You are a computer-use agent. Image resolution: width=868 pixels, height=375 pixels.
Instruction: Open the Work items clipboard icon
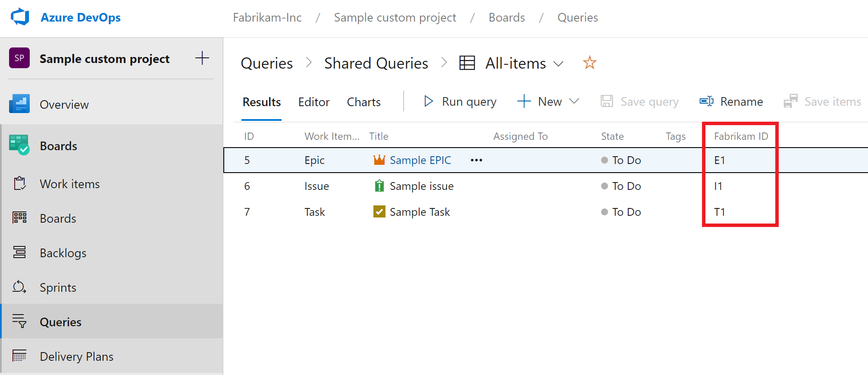point(19,183)
